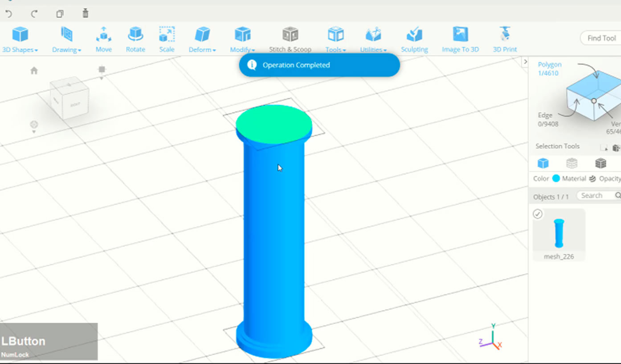Open the Opacity setting
Image resolution: width=621 pixels, height=364 pixels.
(x=610, y=178)
